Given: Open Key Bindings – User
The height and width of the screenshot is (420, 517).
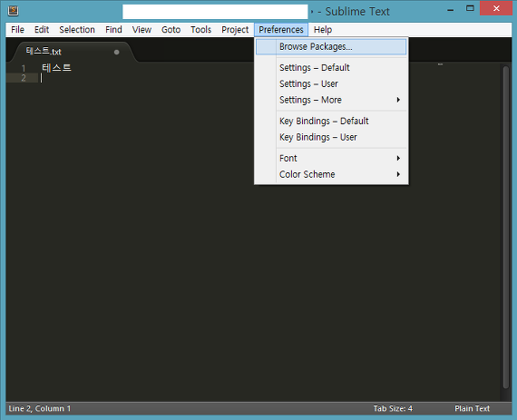Looking at the screenshot, I should click(331, 137).
